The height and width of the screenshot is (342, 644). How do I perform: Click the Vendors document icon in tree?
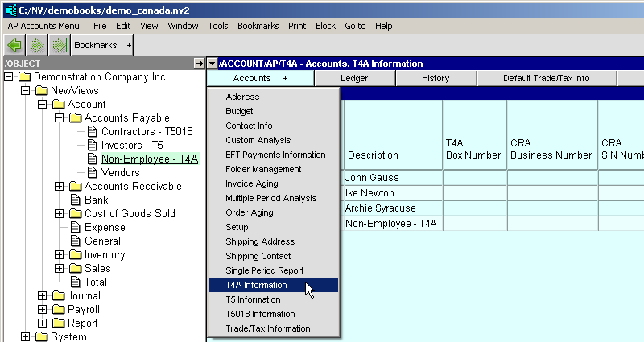coord(92,172)
